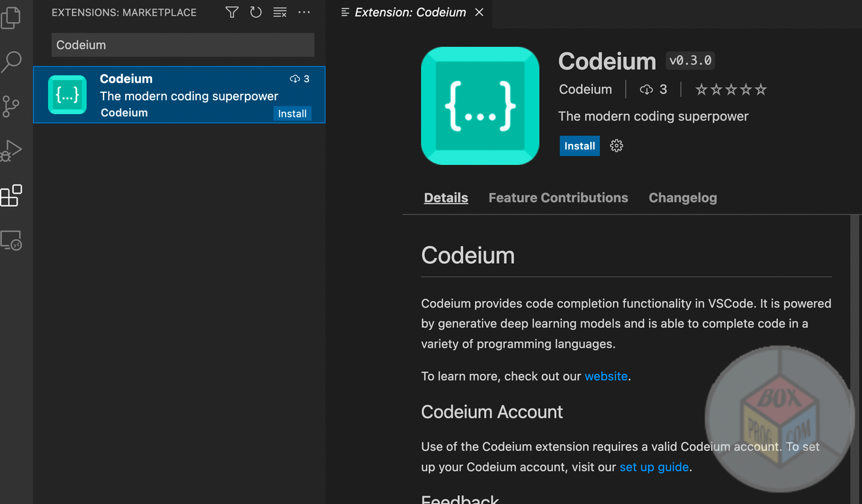Open the Remote Explorer view
Image resolution: width=862 pixels, height=504 pixels.
(x=11, y=240)
